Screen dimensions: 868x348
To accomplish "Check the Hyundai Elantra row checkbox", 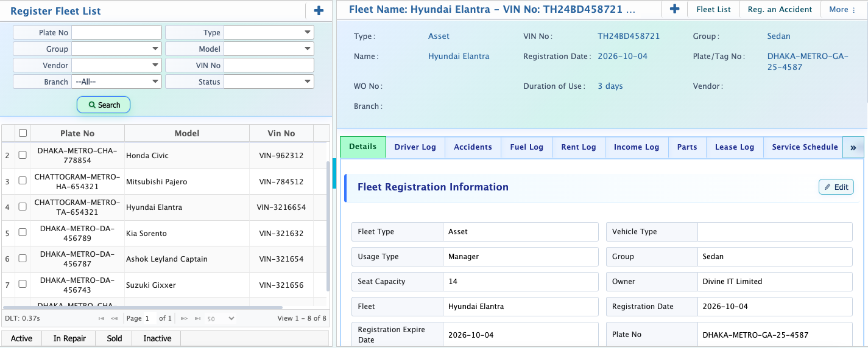I will coord(23,207).
